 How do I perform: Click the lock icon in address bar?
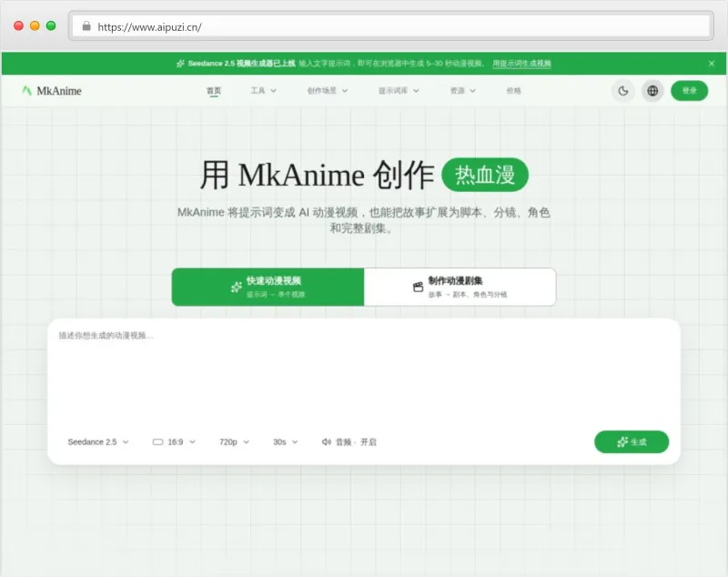point(86,26)
